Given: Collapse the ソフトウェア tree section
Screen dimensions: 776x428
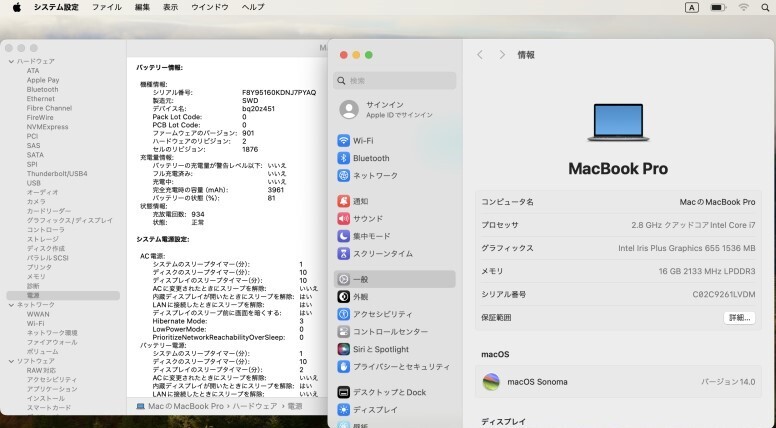Looking at the screenshot, I should pos(11,361).
